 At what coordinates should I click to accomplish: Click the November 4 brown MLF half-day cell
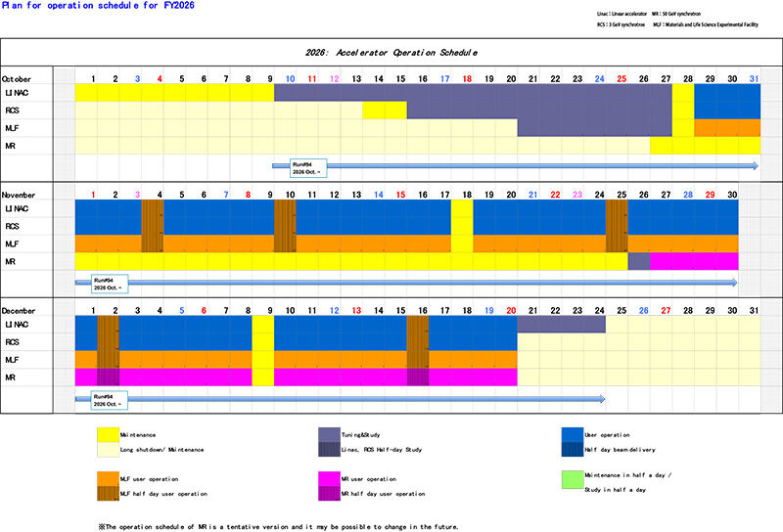click(153, 244)
